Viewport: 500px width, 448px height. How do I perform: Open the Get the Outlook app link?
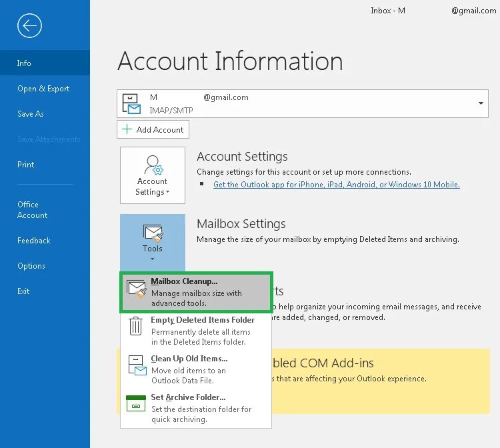[x=337, y=185]
